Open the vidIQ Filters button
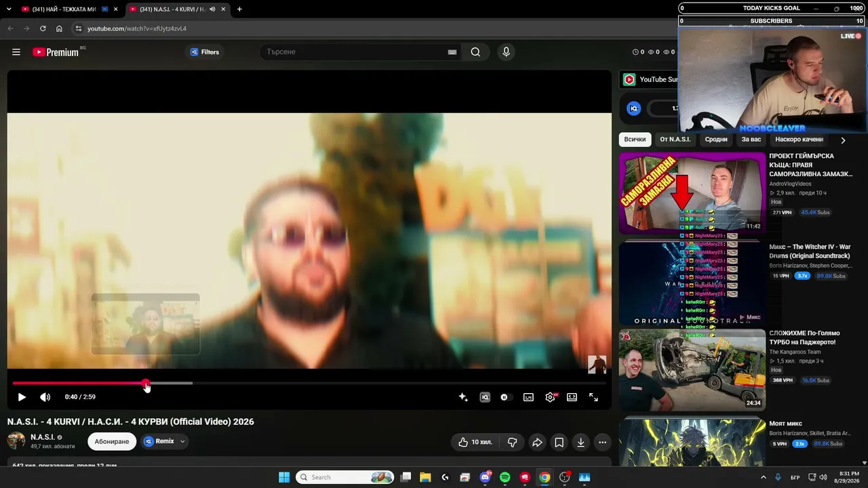This screenshot has height=488, width=868. (x=205, y=52)
